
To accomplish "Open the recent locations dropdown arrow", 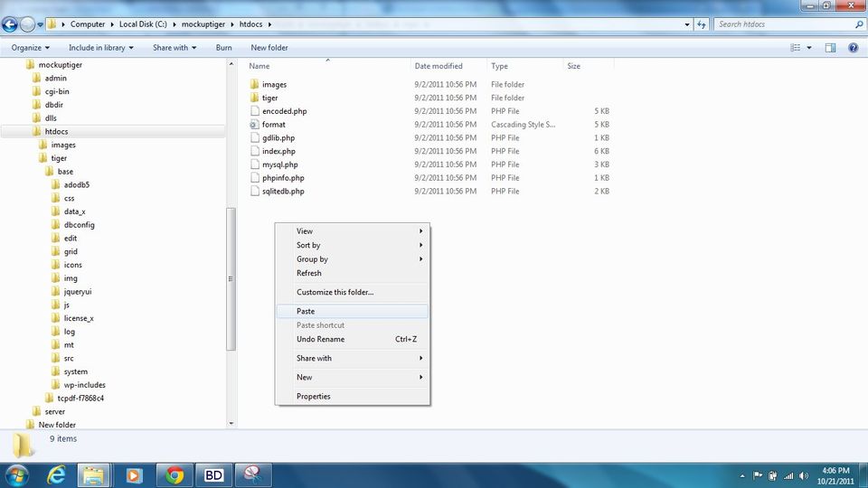I will [40, 25].
